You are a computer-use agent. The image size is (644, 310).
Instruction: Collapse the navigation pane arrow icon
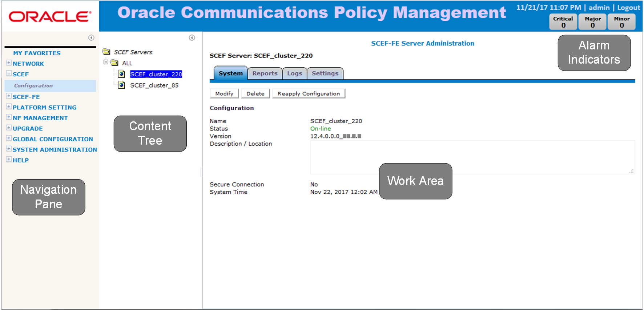pos(91,38)
